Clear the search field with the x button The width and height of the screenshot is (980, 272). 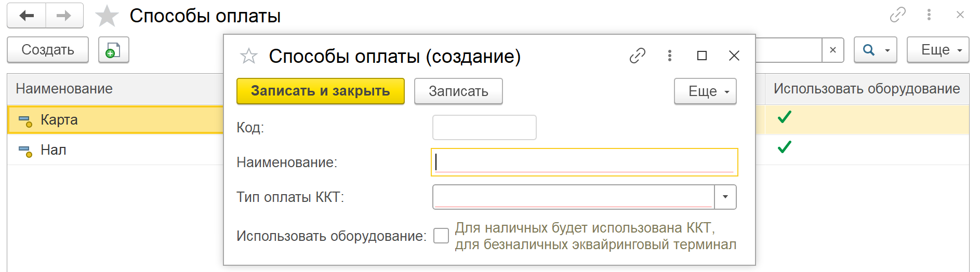(x=833, y=50)
